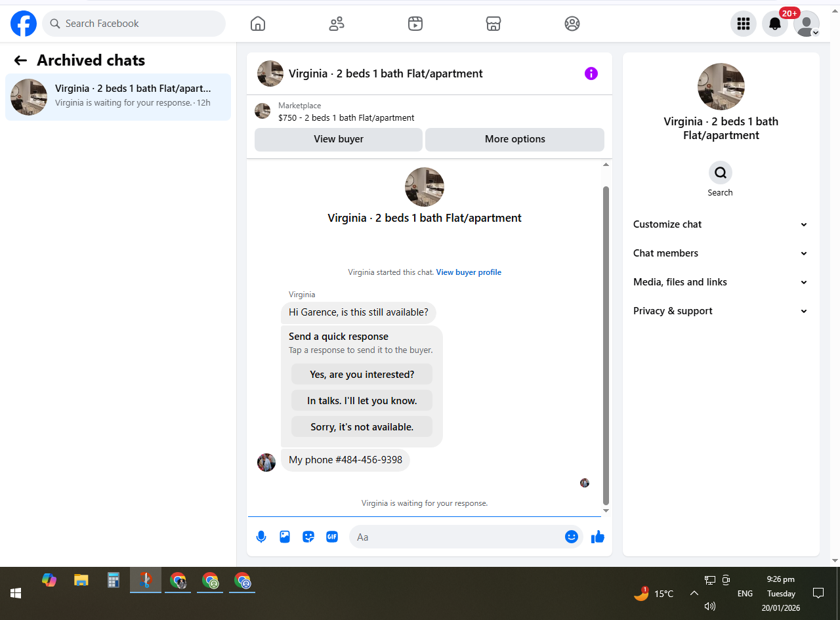This screenshot has width=840, height=620.
Task: Open the GIF picker icon
Action: point(332,537)
